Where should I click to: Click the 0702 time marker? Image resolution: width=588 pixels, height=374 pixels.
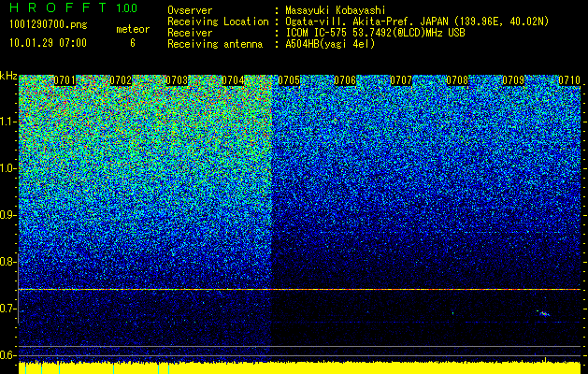pos(121,80)
